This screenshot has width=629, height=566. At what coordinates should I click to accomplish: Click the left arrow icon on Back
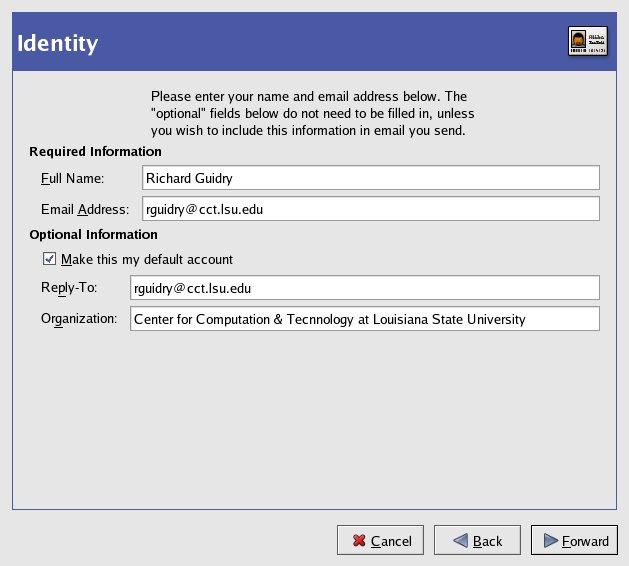(x=460, y=541)
